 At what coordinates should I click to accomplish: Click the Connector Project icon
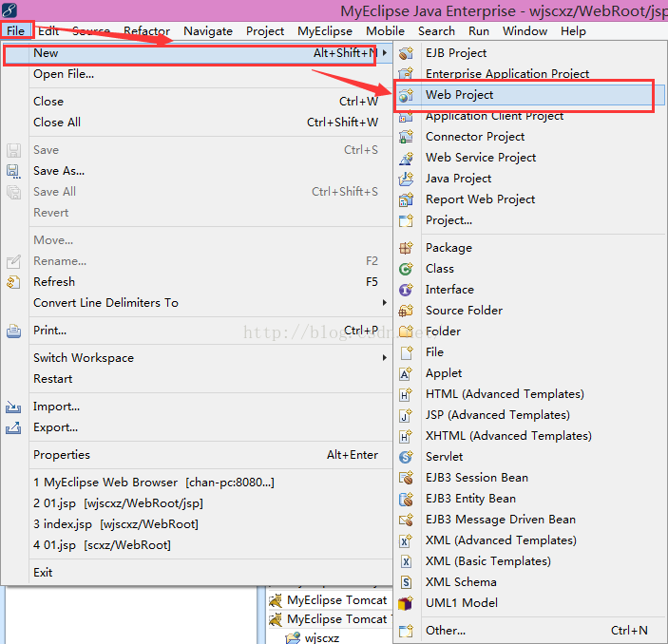click(406, 137)
